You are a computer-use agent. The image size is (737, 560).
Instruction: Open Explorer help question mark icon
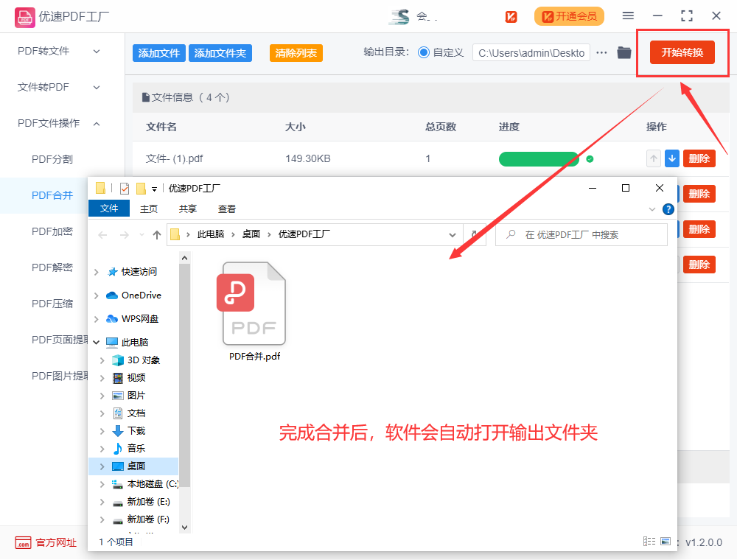tap(668, 209)
